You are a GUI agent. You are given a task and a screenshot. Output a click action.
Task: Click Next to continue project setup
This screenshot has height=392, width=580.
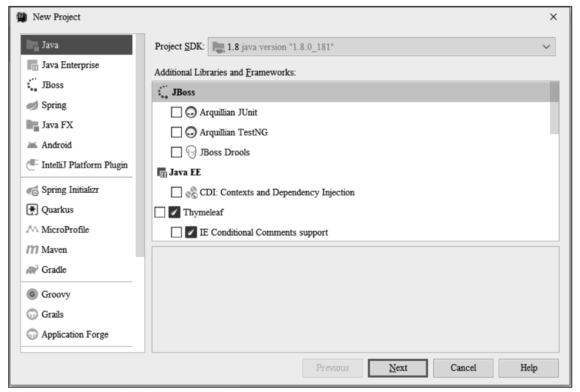pos(398,368)
